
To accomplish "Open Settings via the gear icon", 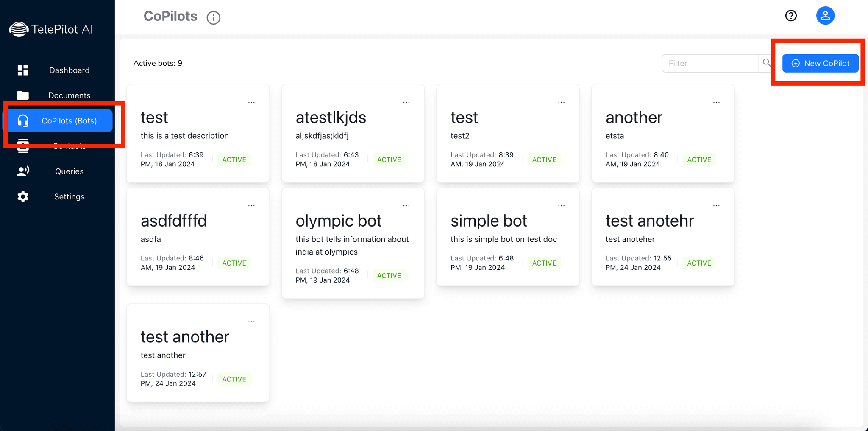I will [x=23, y=197].
